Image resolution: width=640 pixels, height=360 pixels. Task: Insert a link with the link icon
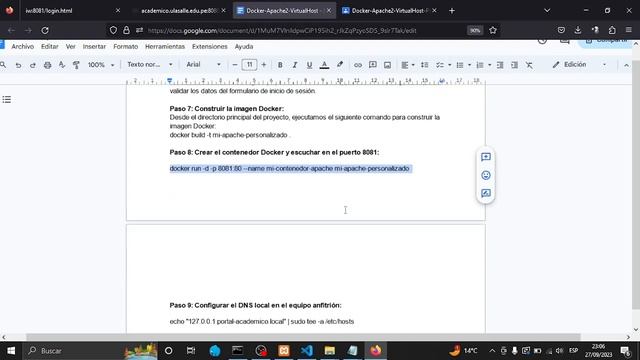tap(358, 65)
